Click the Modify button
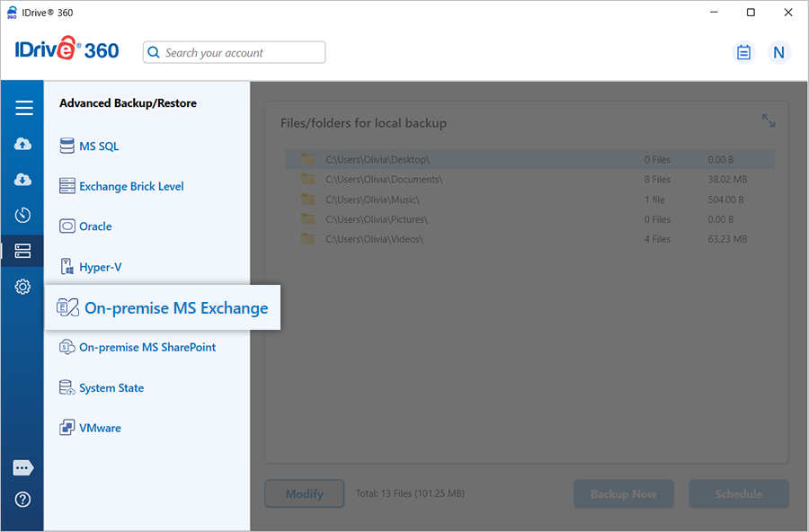 tap(304, 494)
